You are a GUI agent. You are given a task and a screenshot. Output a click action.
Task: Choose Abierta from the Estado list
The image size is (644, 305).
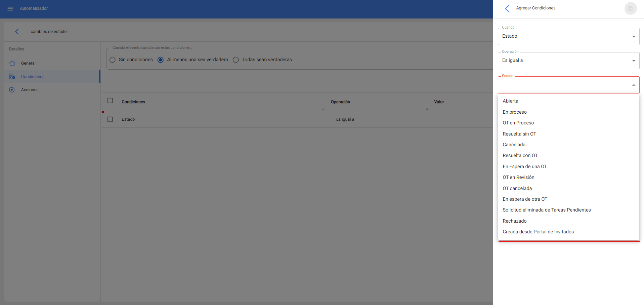click(x=510, y=101)
